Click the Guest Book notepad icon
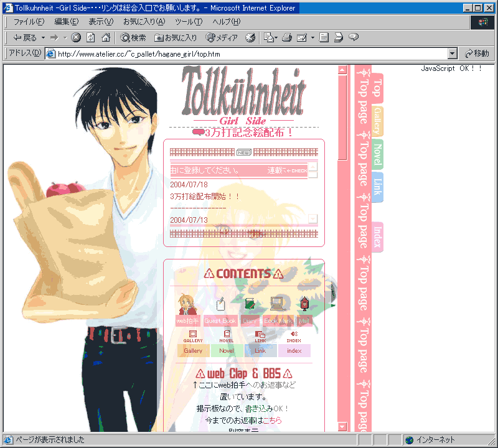 tap(220, 304)
